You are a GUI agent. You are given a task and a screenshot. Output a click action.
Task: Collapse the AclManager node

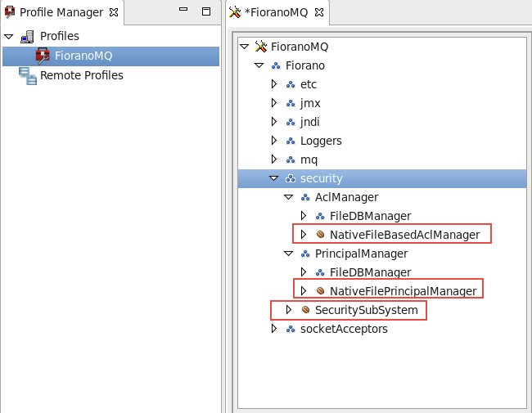[x=288, y=197]
